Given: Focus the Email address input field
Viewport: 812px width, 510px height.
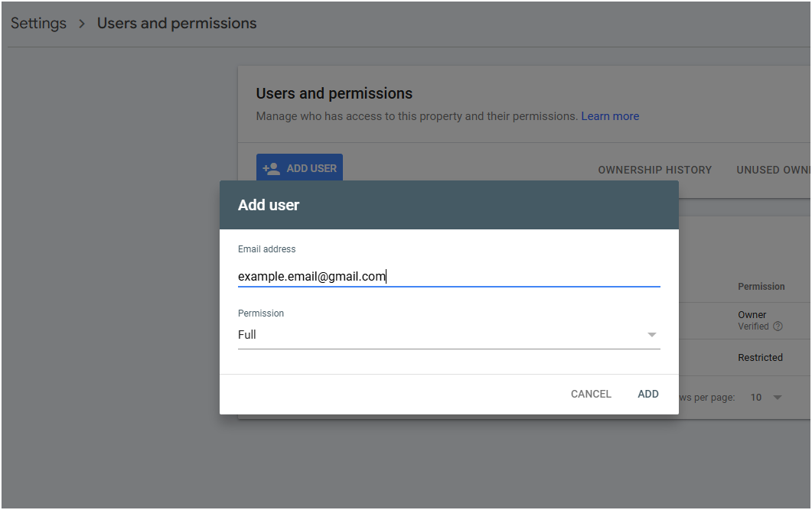Looking at the screenshot, I should (448, 276).
